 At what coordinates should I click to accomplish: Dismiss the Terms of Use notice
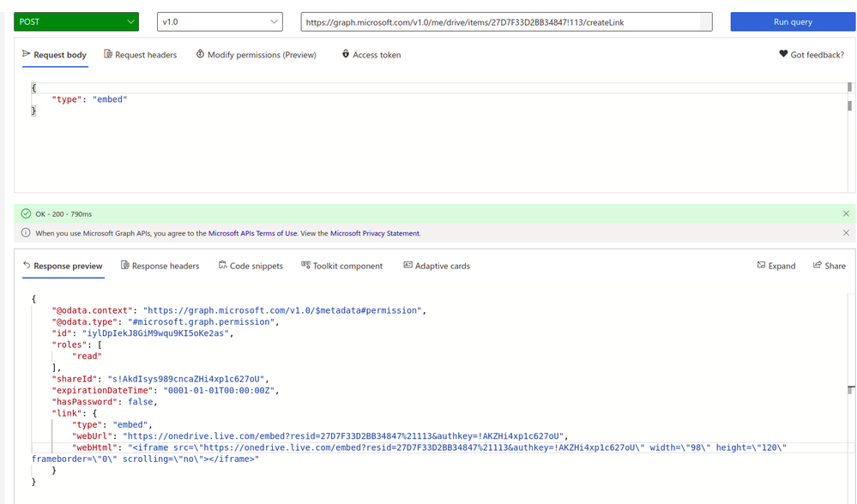[x=846, y=232]
